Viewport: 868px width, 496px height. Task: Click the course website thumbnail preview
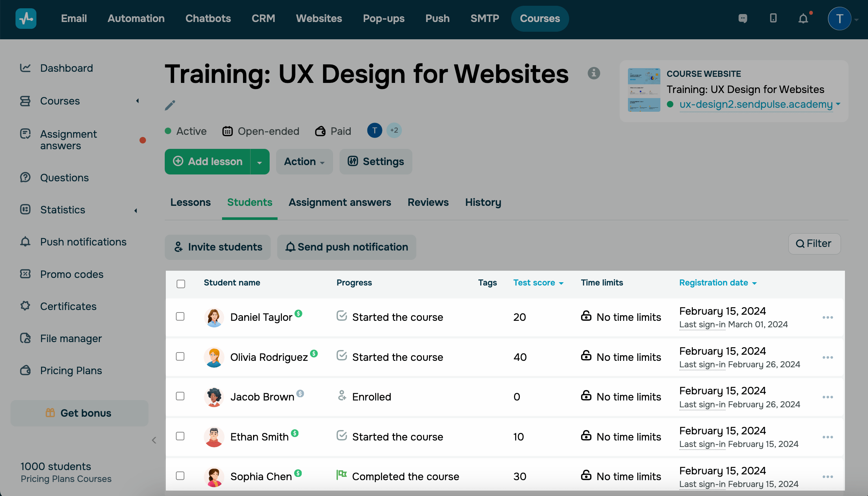[644, 90]
